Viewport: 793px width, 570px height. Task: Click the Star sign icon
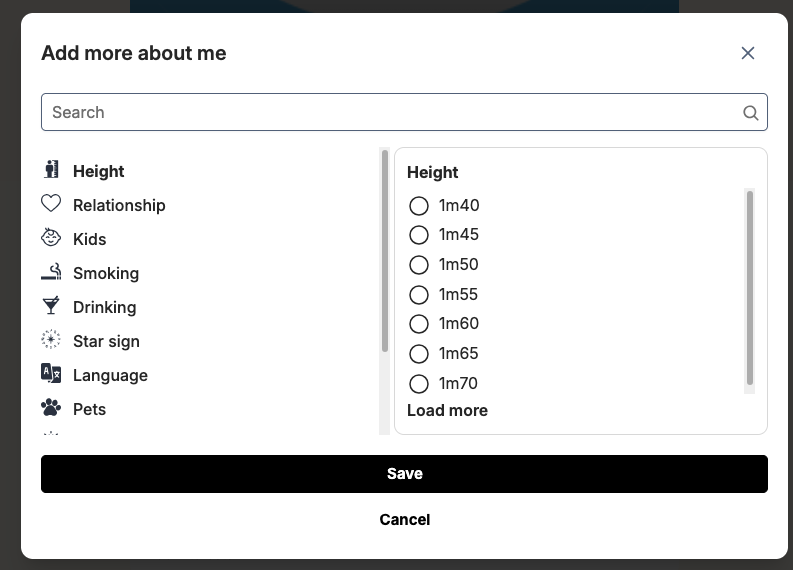click(51, 340)
